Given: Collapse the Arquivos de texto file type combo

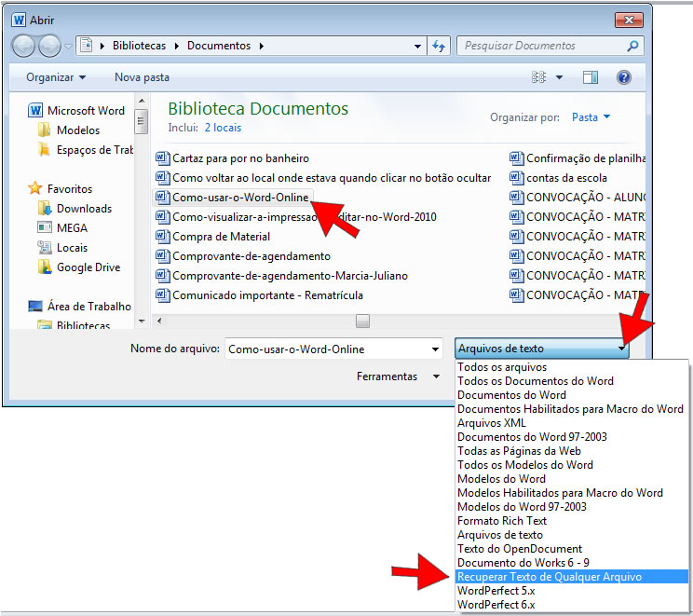Looking at the screenshot, I should point(541,349).
